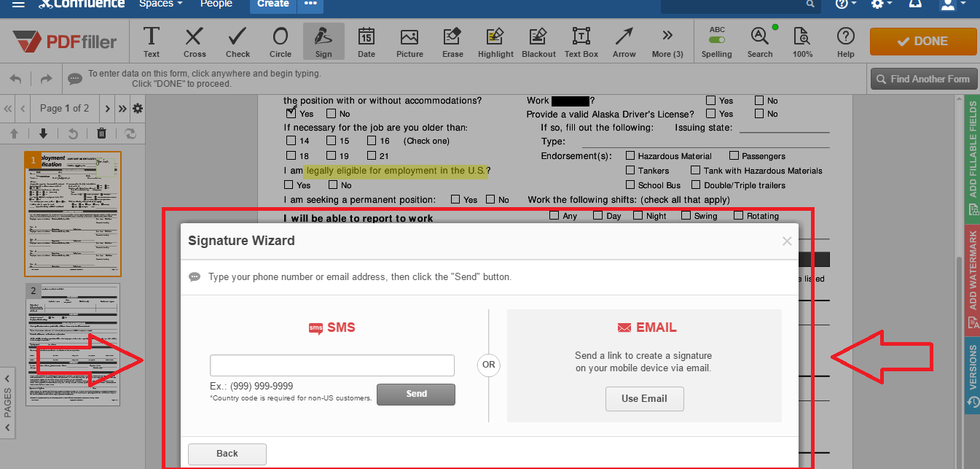Check the Tankers endorsement checkbox
Image resolution: width=980 pixels, height=469 pixels.
click(x=630, y=170)
